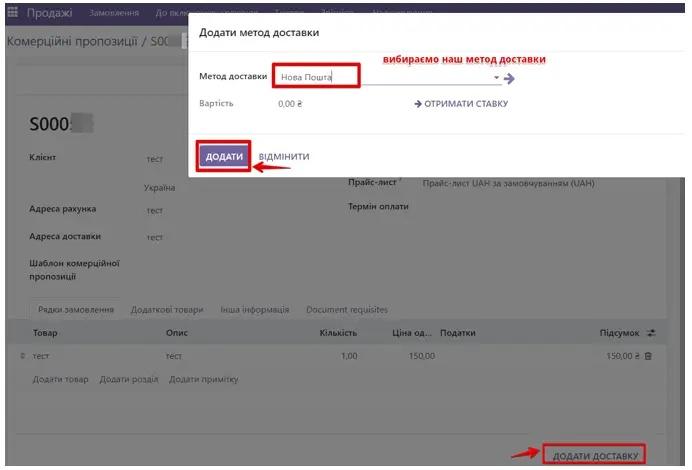Open the Замовлення menu in top bar
The image size is (692, 470).
(x=114, y=13)
